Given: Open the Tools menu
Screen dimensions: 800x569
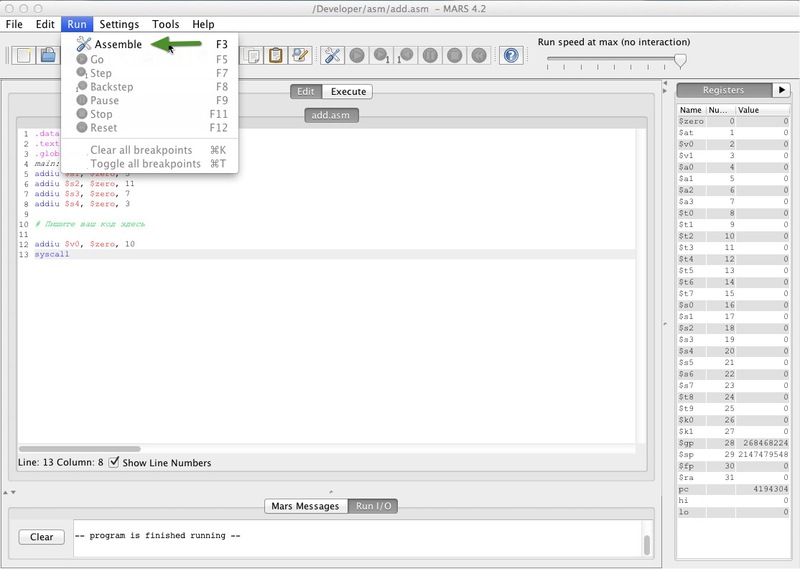Looking at the screenshot, I should [x=165, y=24].
